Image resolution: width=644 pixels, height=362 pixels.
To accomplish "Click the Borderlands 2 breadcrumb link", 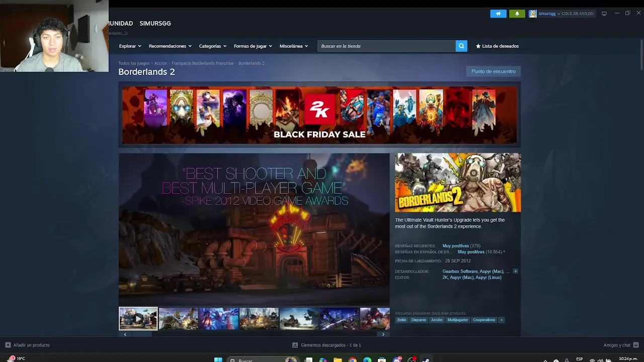I will tap(251, 63).
